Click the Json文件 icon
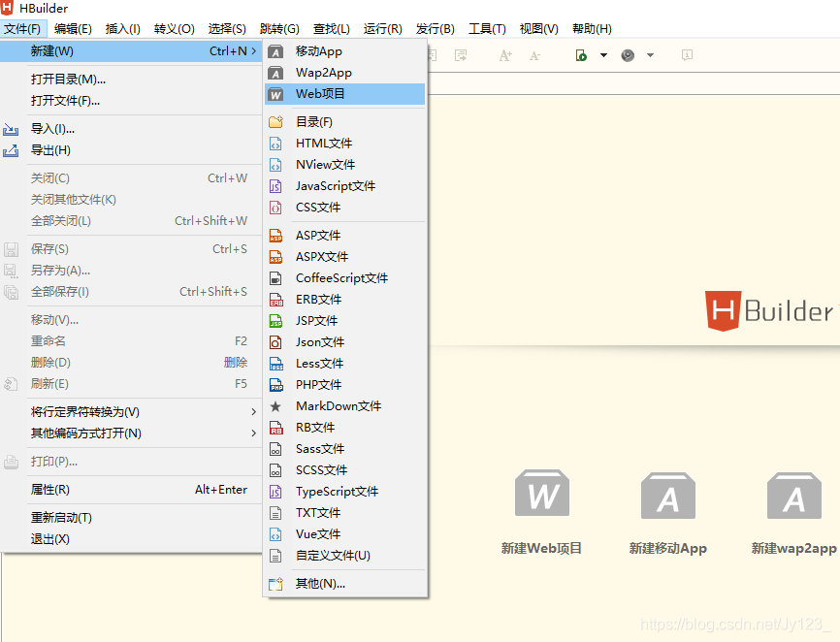840x642 pixels. click(275, 342)
